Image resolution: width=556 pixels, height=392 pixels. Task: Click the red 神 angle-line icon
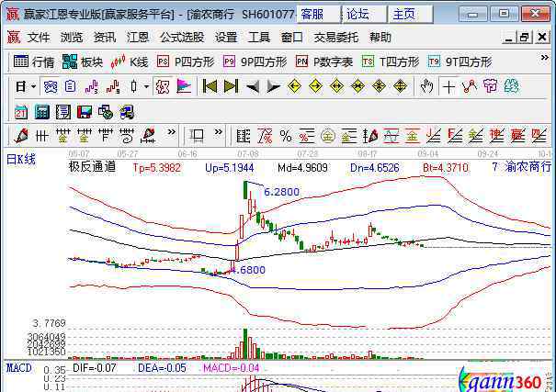[497, 136]
